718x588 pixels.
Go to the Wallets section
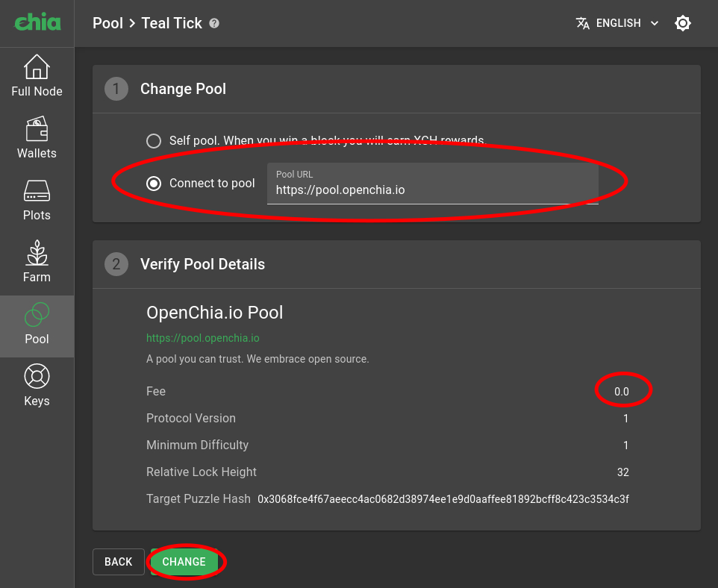(x=37, y=137)
